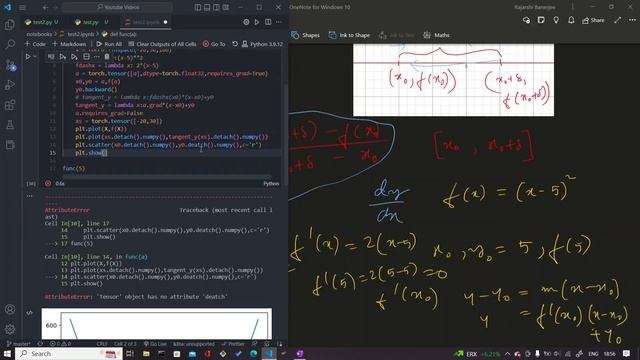Switch to the test.py tab
The width and height of the screenshot is (640, 360).
click(91, 22)
